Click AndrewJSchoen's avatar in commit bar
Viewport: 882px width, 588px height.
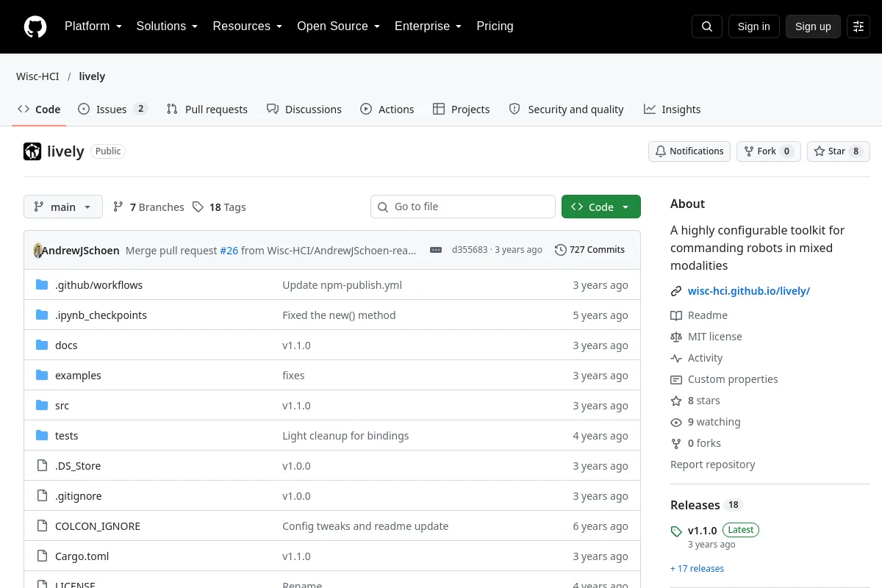(37, 250)
